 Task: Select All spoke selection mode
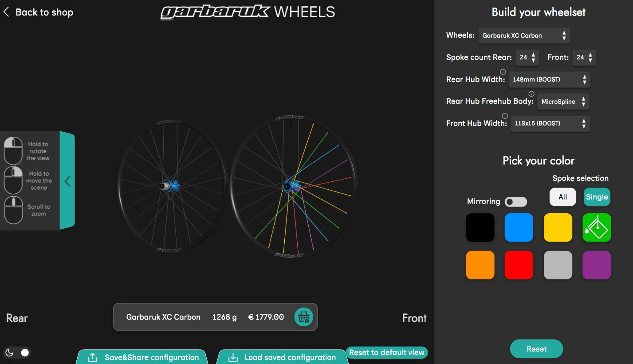pos(562,197)
